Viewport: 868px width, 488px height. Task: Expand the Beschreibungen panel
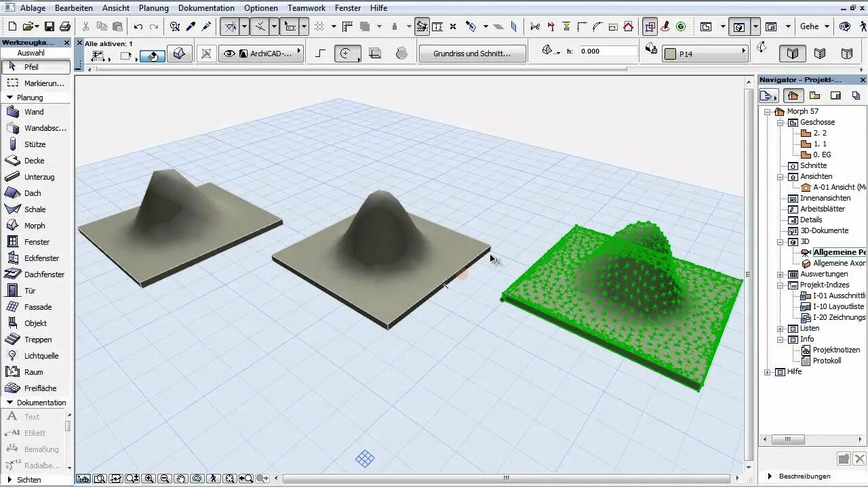[770, 476]
